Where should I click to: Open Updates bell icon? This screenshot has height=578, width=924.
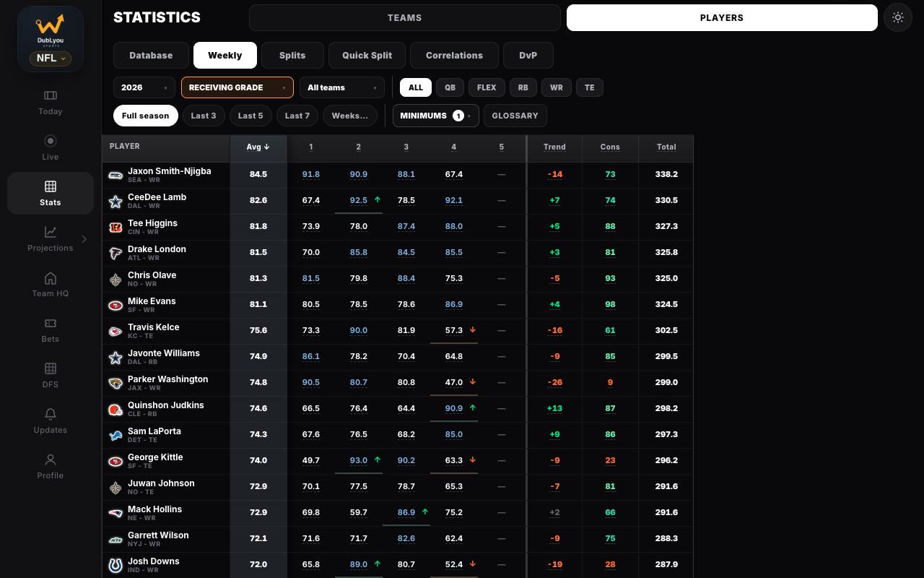tap(51, 414)
